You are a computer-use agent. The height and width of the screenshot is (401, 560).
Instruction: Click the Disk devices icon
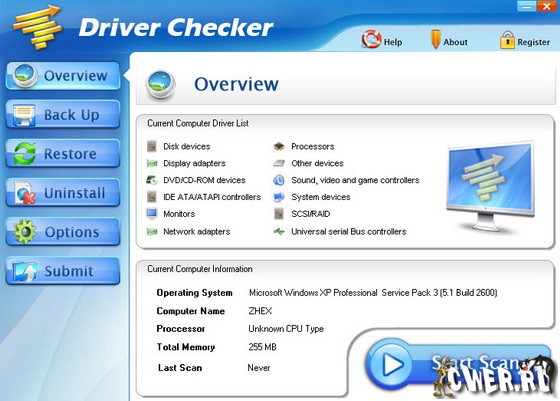pyautogui.click(x=152, y=146)
